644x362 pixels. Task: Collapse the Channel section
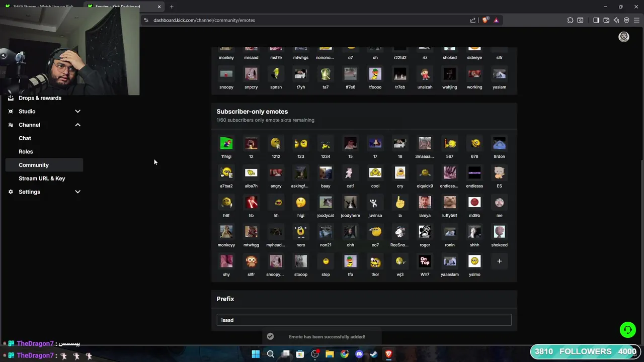click(44, 125)
